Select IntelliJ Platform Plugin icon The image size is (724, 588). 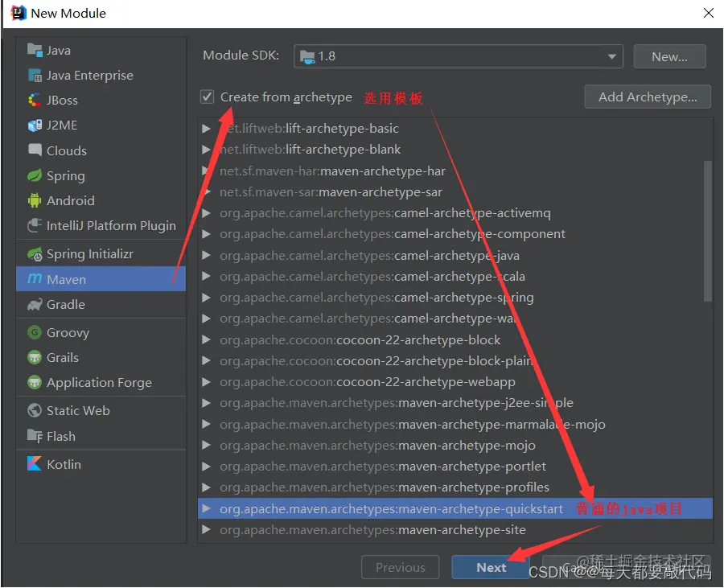[x=35, y=225]
